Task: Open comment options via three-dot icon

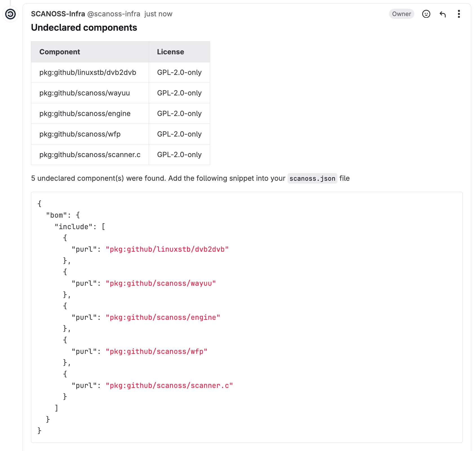Action: pyautogui.click(x=459, y=14)
